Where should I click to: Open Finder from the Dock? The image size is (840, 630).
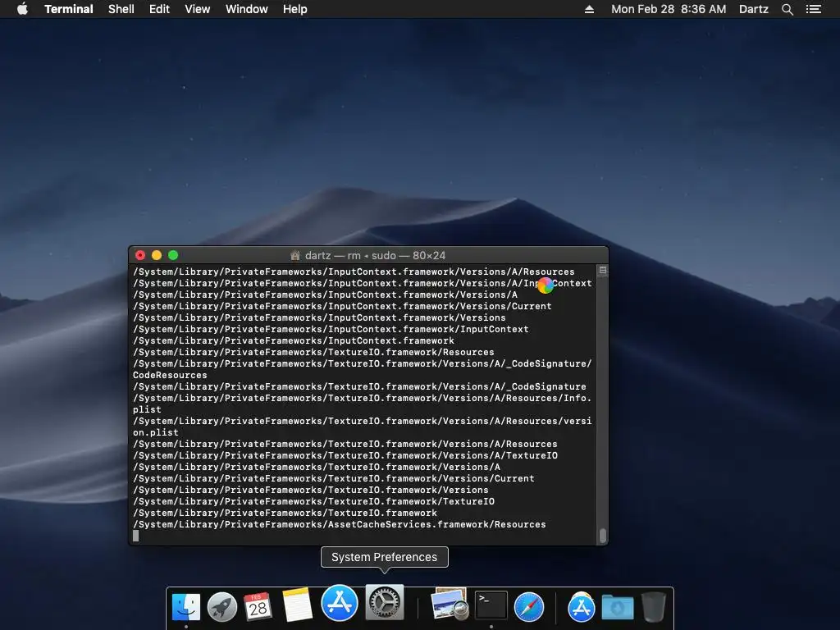186,606
